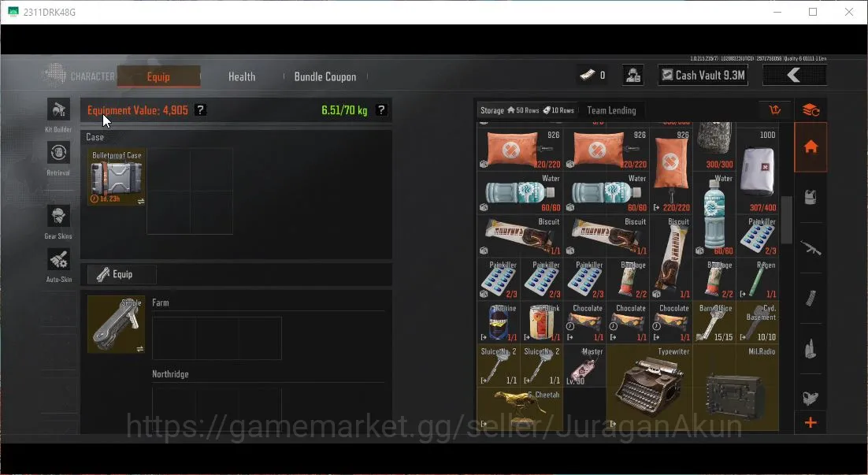Select the Cyd. Basement key

coord(757,322)
